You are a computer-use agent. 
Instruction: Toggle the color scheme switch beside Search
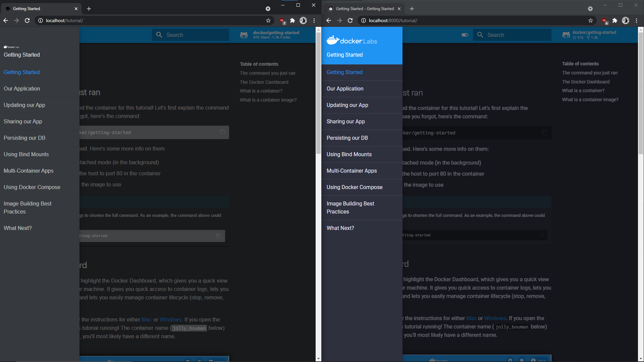(x=465, y=35)
